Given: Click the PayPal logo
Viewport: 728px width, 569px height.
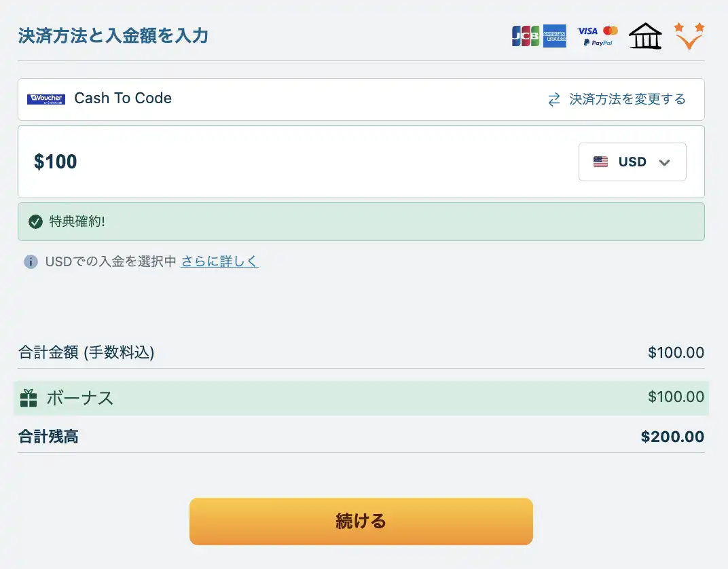Looking at the screenshot, I should tap(598, 43).
